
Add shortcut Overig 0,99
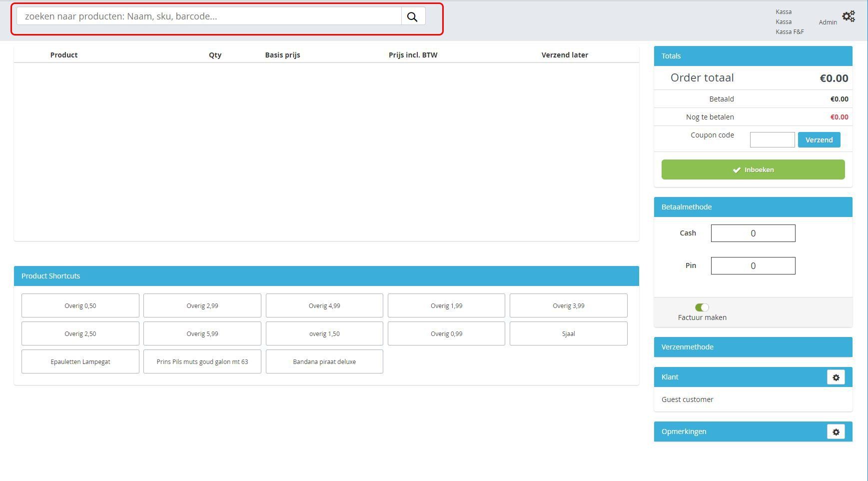pyautogui.click(x=446, y=333)
